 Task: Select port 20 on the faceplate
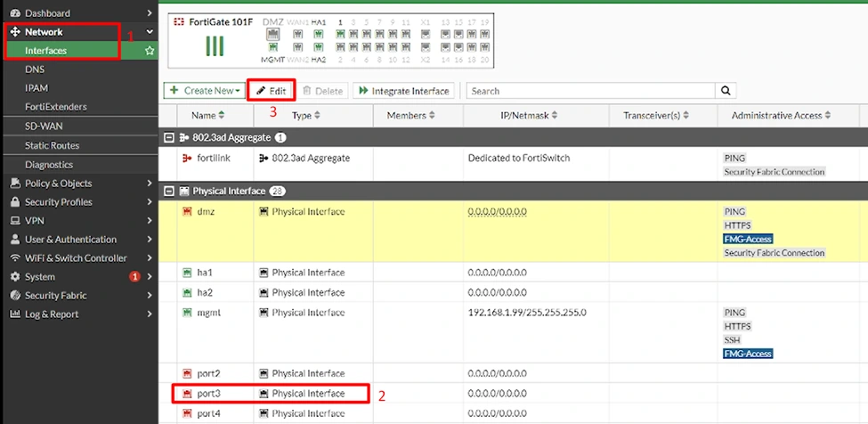484,47
